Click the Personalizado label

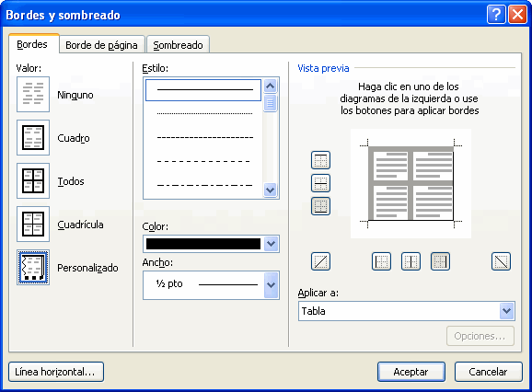[x=87, y=268]
